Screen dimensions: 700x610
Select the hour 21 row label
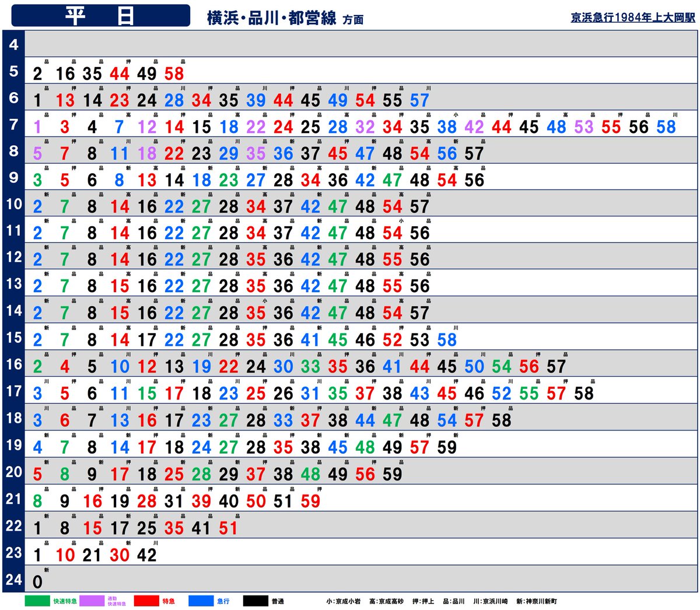coord(14,499)
